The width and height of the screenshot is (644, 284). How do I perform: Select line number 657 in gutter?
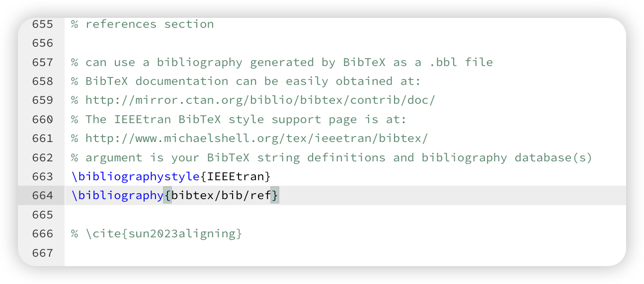(x=43, y=63)
